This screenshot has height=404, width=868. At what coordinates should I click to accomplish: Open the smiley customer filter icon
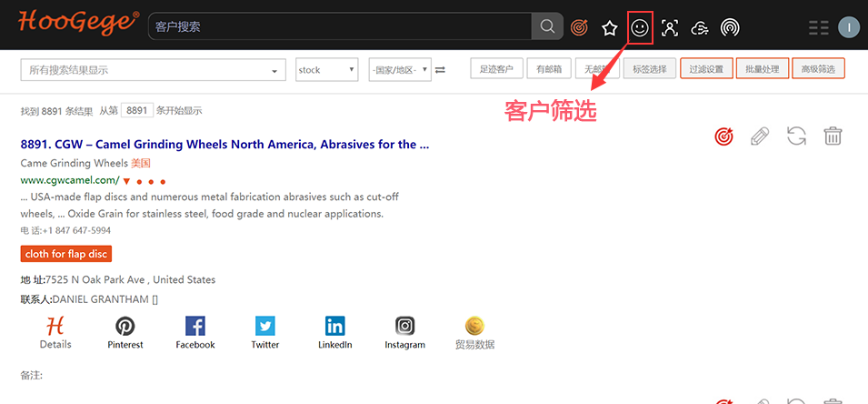[640, 27]
